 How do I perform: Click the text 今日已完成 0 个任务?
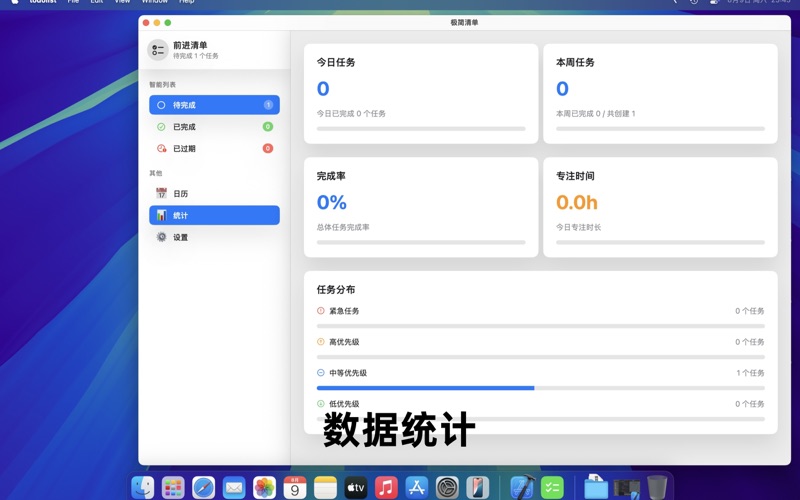click(x=351, y=114)
